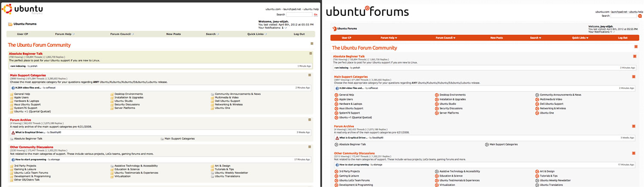Open the Security Discussions forum link, beige design

[127, 104]
